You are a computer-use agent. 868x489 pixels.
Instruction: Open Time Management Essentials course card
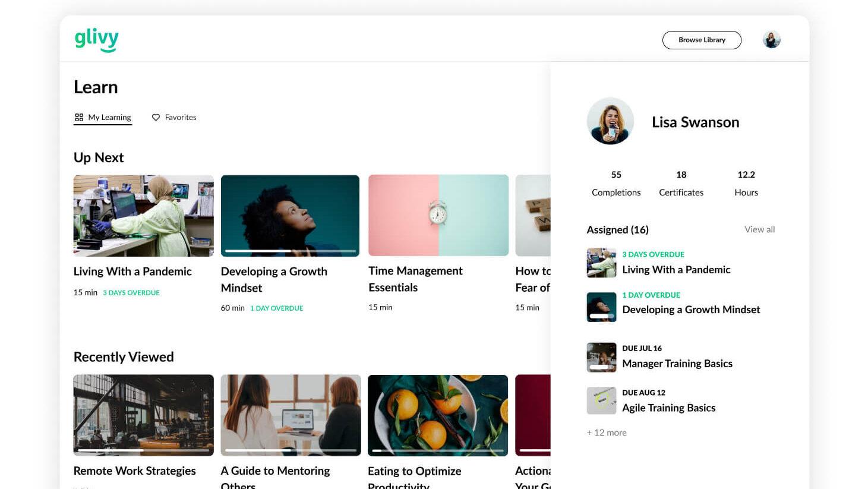coord(438,216)
